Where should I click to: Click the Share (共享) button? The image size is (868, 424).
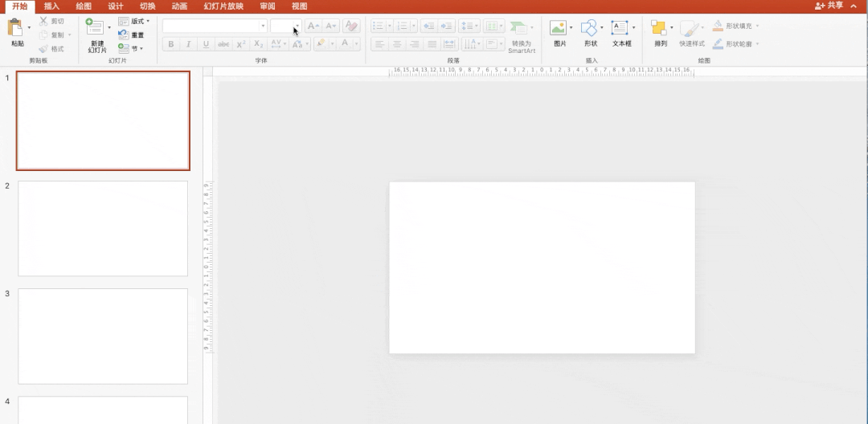[x=829, y=6]
